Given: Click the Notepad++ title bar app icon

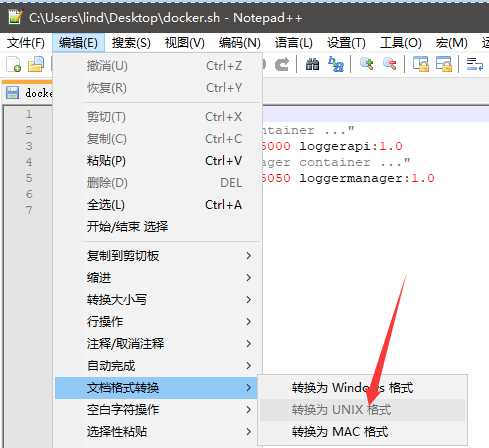Looking at the screenshot, I should click(14, 17).
